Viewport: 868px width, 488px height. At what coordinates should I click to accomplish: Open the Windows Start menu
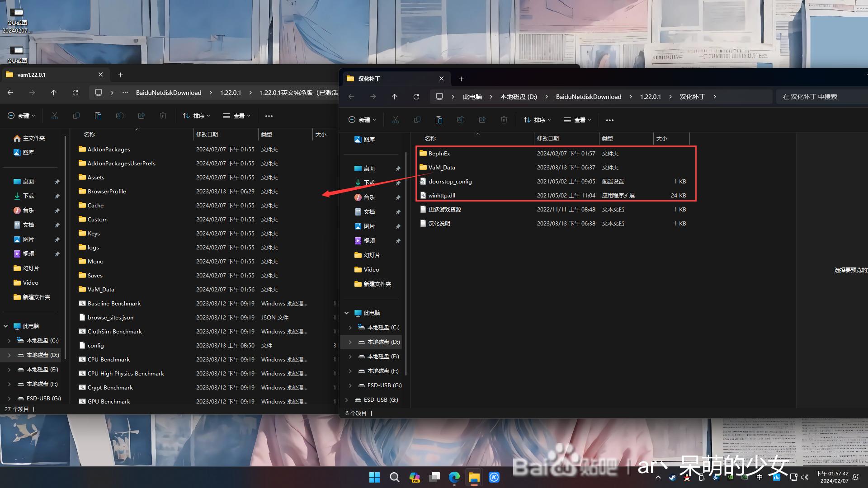pos(374,477)
